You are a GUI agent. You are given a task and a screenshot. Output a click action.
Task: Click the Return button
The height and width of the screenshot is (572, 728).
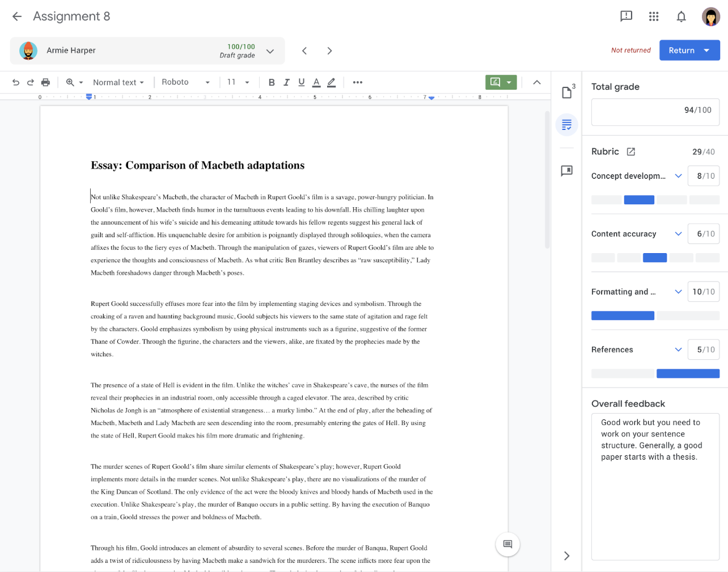682,51
